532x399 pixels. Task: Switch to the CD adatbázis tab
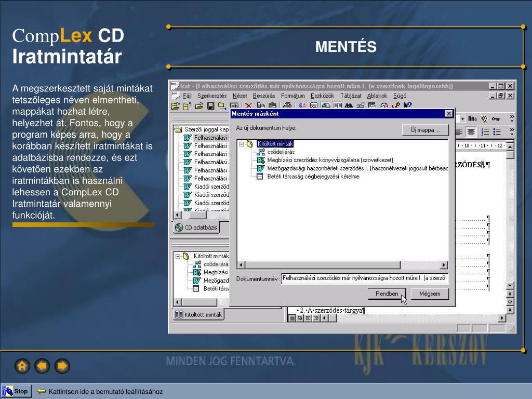click(196, 228)
